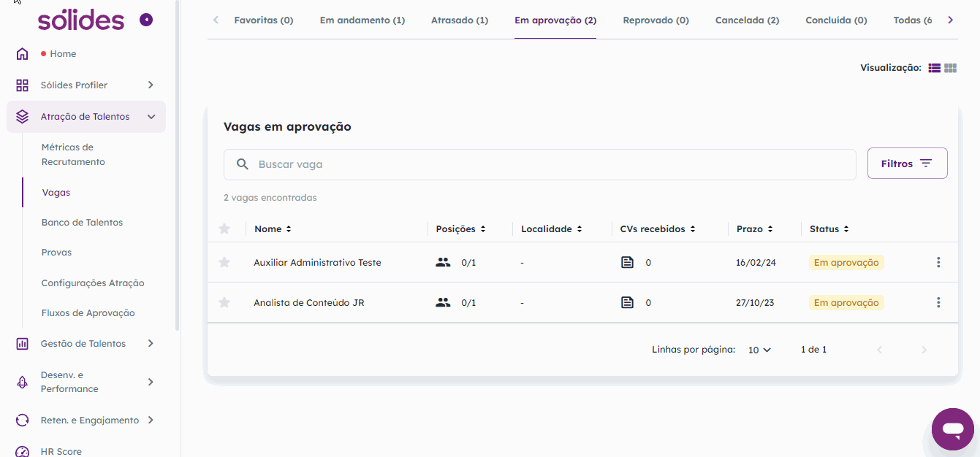Open Vagas in sidebar
The width and height of the screenshot is (980, 457).
pos(56,193)
